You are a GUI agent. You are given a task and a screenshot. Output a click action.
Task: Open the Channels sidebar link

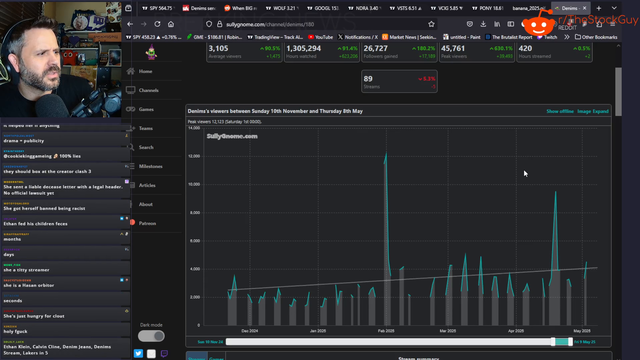[x=149, y=90]
